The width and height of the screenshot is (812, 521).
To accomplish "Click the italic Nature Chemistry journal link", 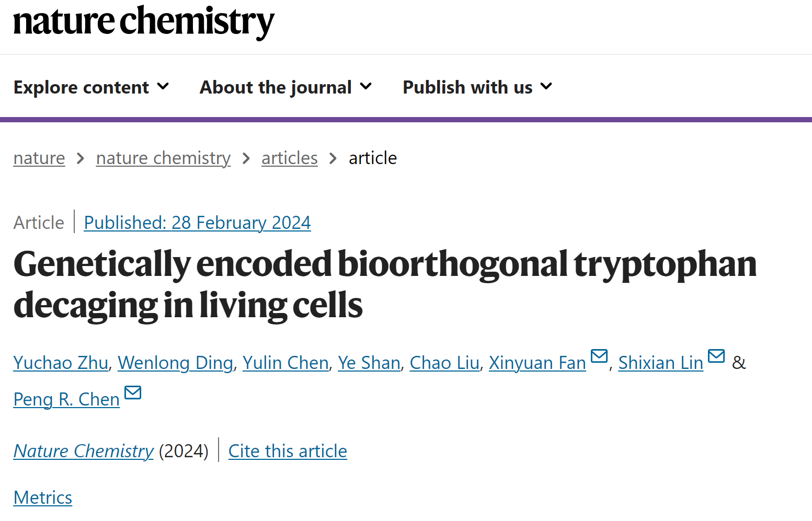I will click(84, 451).
